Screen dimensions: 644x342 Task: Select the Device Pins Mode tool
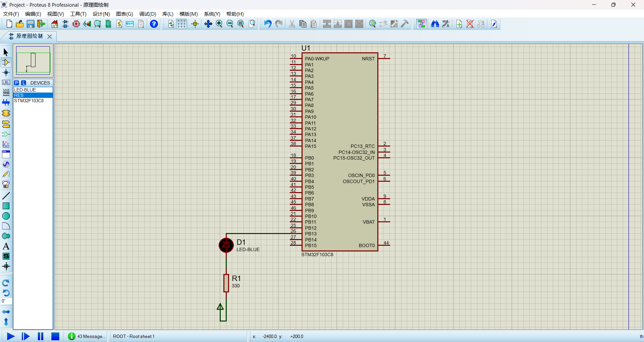tap(6, 134)
